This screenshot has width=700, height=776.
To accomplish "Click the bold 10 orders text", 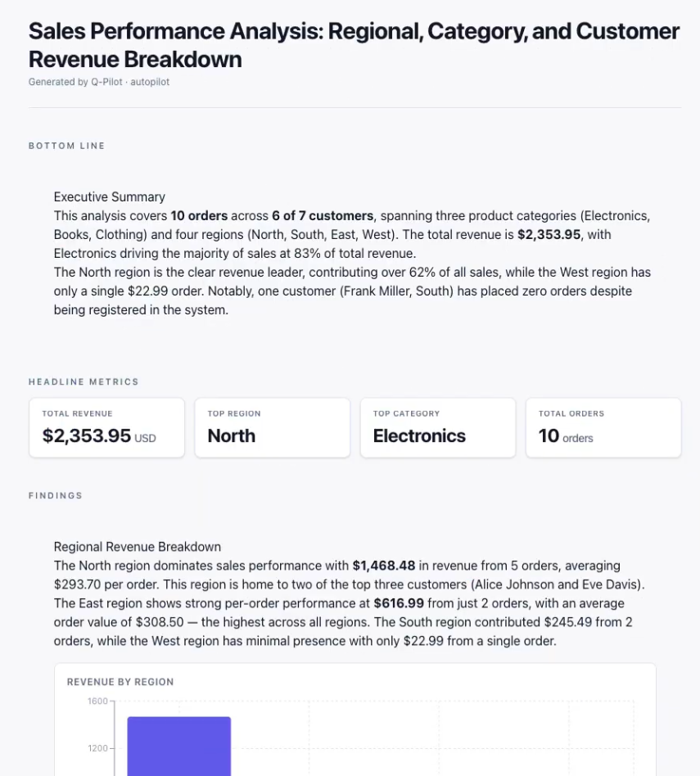I will click(x=199, y=216).
